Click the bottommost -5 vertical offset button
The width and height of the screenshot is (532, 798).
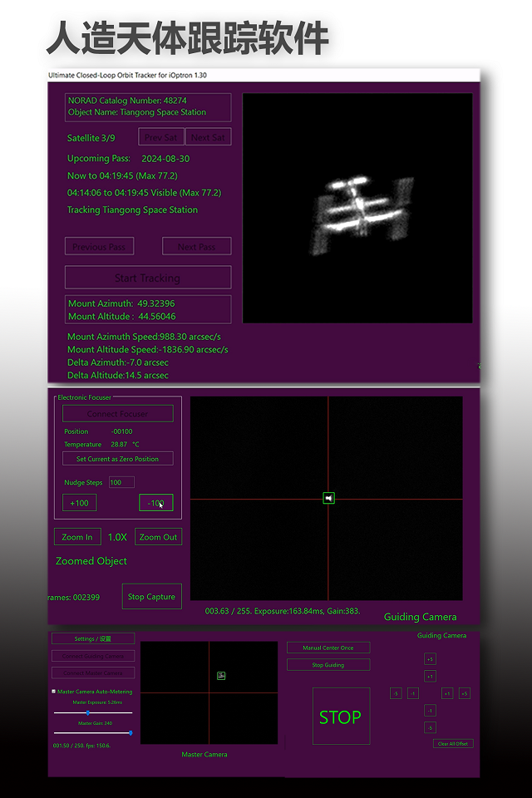point(430,727)
